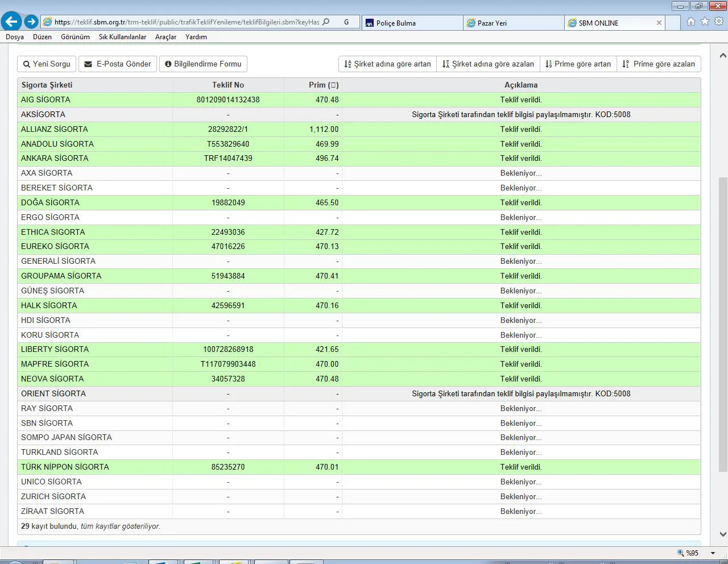Open the Görünüm menu
This screenshot has width=728, height=564.
75,37
